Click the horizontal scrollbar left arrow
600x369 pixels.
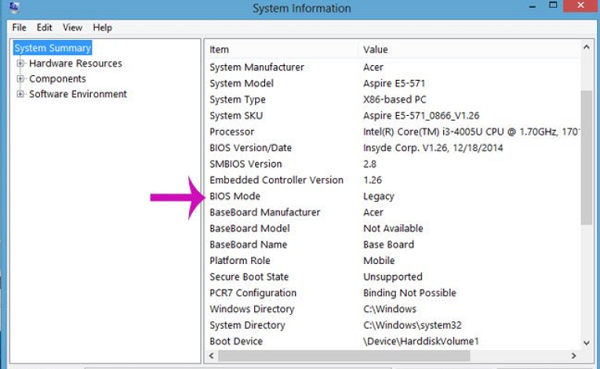point(211,356)
